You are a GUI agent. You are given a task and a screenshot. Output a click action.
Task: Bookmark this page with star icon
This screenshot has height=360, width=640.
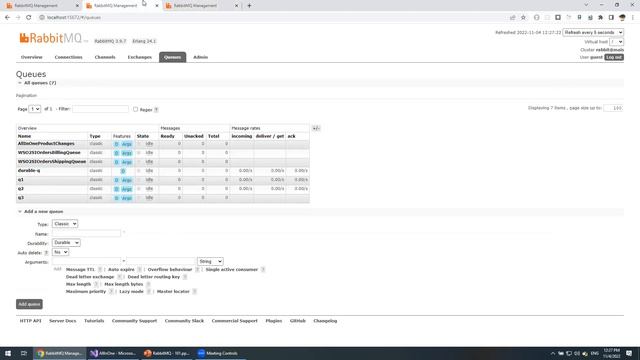pyautogui.click(x=523, y=18)
